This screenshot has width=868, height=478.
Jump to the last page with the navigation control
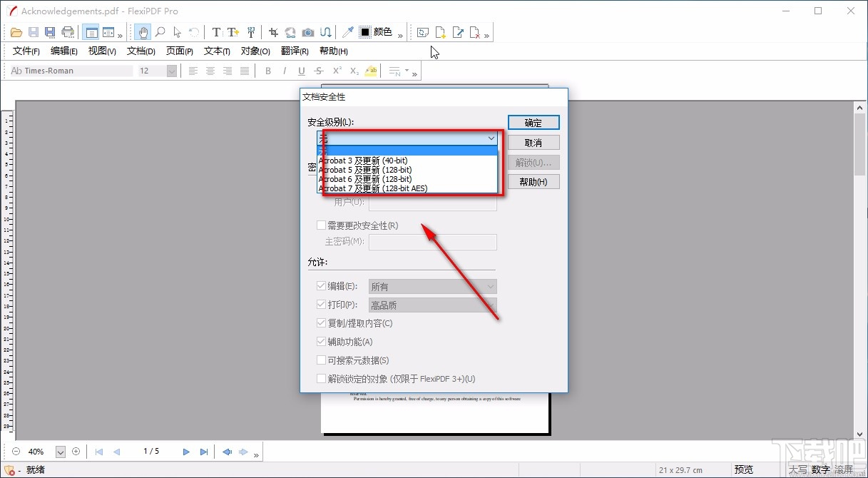click(x=204, y=451)
